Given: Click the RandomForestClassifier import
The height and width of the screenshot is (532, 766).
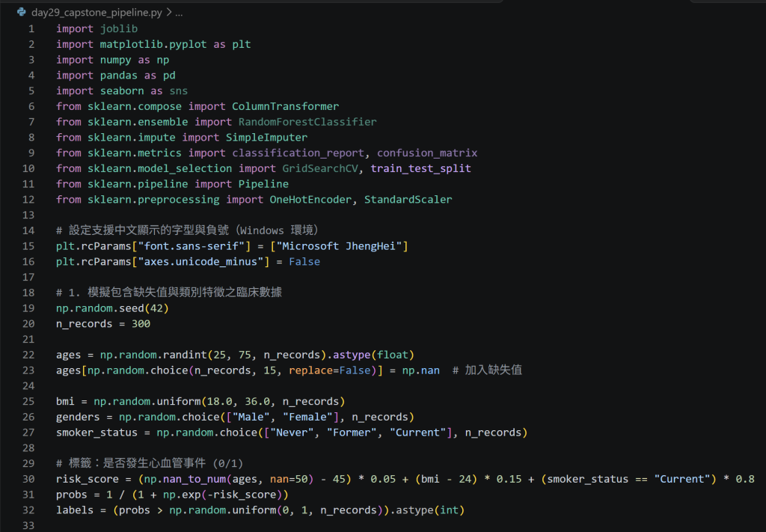Looking at the screenshot, I should tap(307, 122).
